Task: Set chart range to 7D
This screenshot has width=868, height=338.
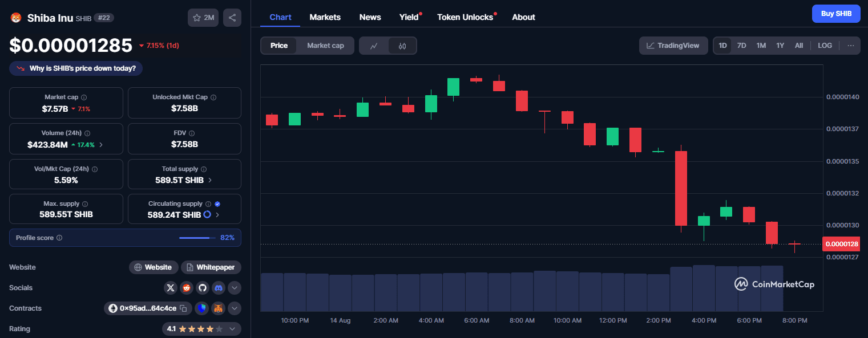Action: tap(742, 46)
